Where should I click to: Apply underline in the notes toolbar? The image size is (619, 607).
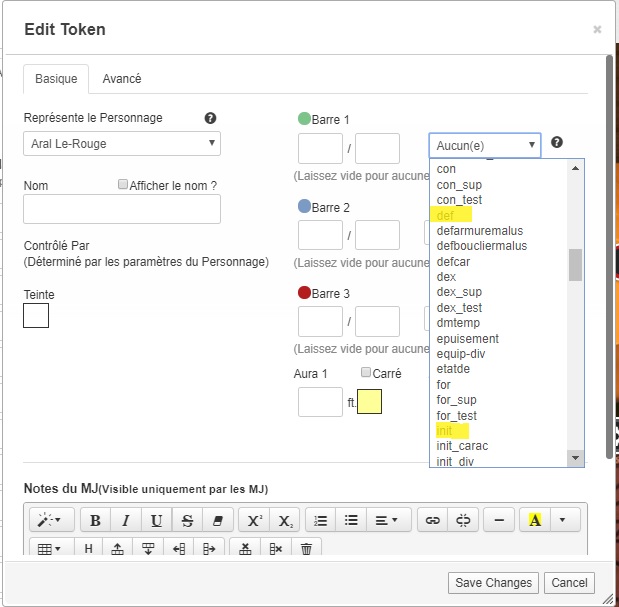157,520
